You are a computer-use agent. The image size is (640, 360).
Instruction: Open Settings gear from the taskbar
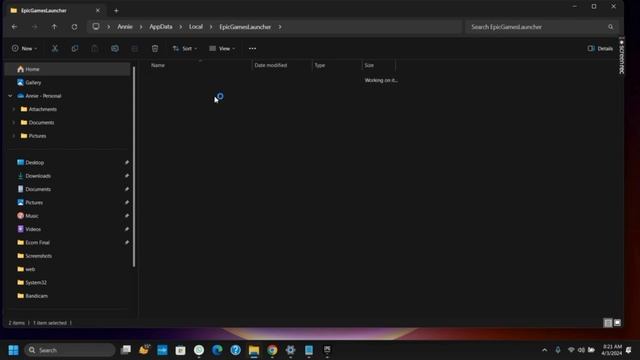291,350
